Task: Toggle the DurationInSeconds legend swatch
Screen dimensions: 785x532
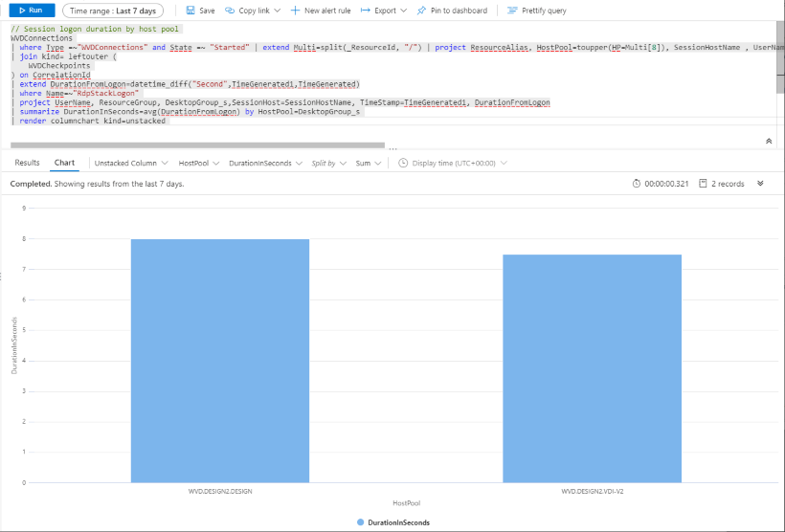Action: tap(361, 522)
